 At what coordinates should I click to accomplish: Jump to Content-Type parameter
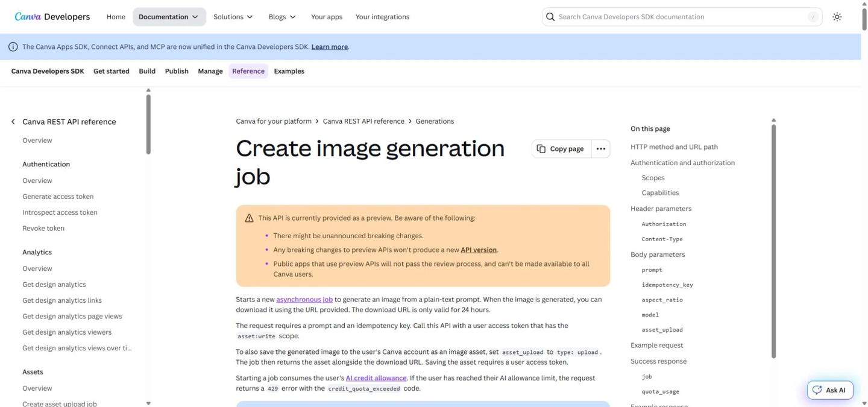pyautogui.click(x=662, y=239)
